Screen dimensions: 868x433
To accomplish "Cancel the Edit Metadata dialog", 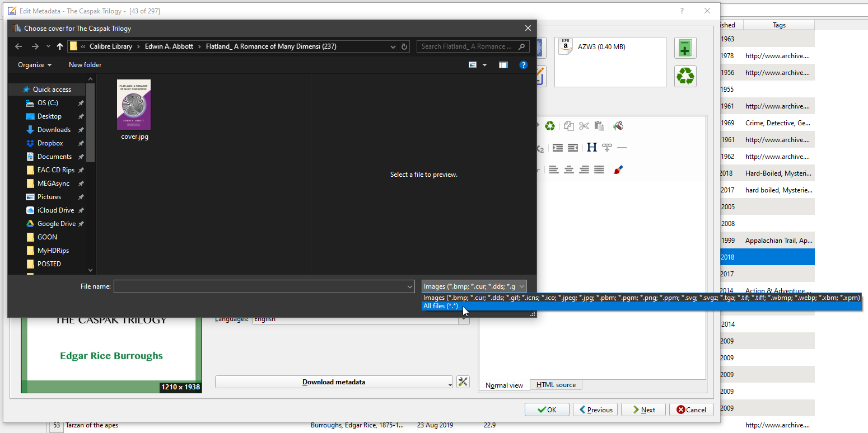I will pyautogui.click(x=692, y=410).
